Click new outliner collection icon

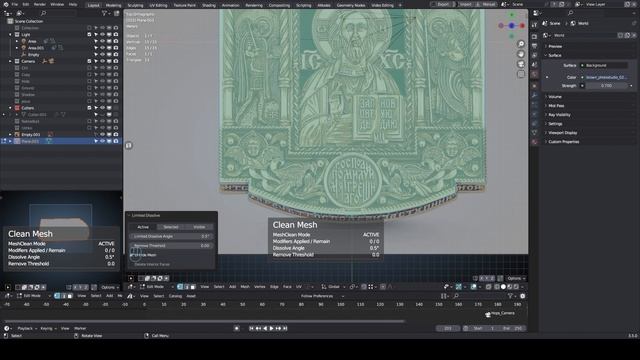[117, 13]
